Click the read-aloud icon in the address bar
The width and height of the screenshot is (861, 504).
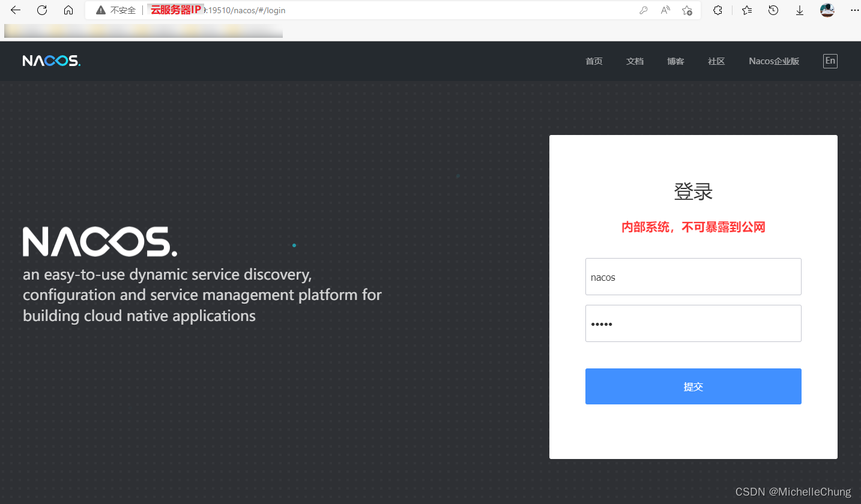[665, 10]
